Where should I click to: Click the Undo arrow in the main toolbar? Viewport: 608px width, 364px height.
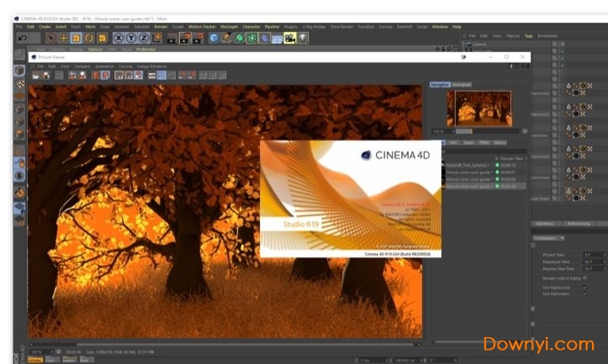click(22, 38)
